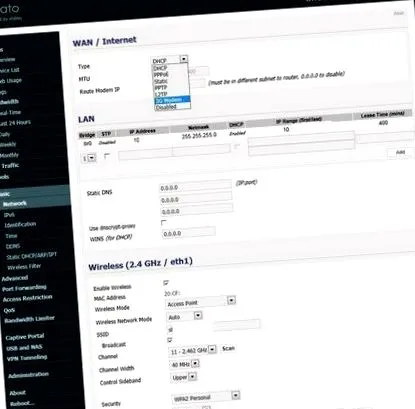
Task: Open QoS in the sidebar
Action: 9,310
